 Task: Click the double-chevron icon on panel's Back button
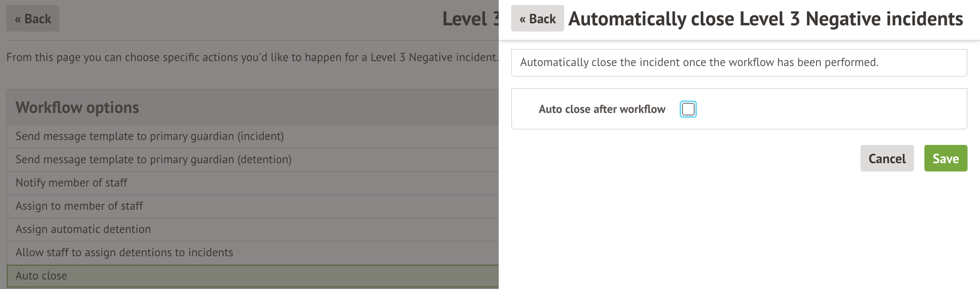[522, 20]
